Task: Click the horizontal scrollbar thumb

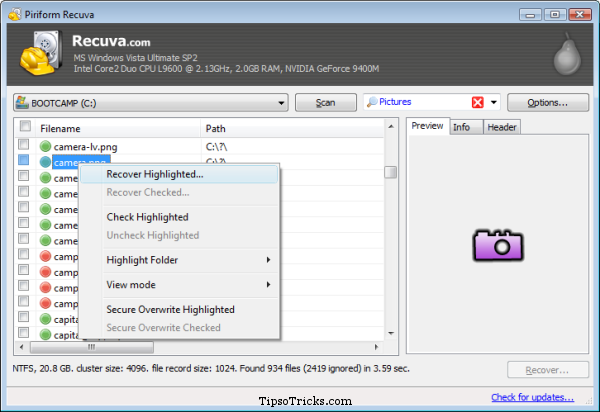Action: click(92, 347)
